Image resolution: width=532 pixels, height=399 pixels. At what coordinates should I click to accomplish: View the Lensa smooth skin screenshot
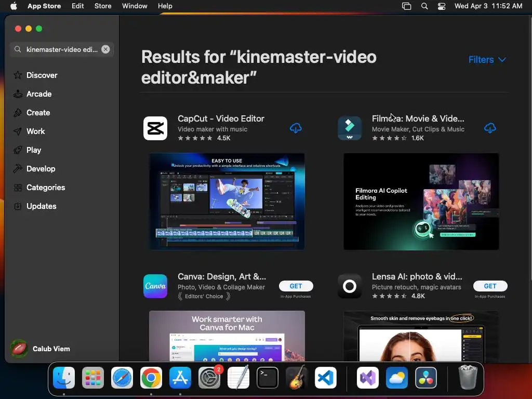[421, 336]
